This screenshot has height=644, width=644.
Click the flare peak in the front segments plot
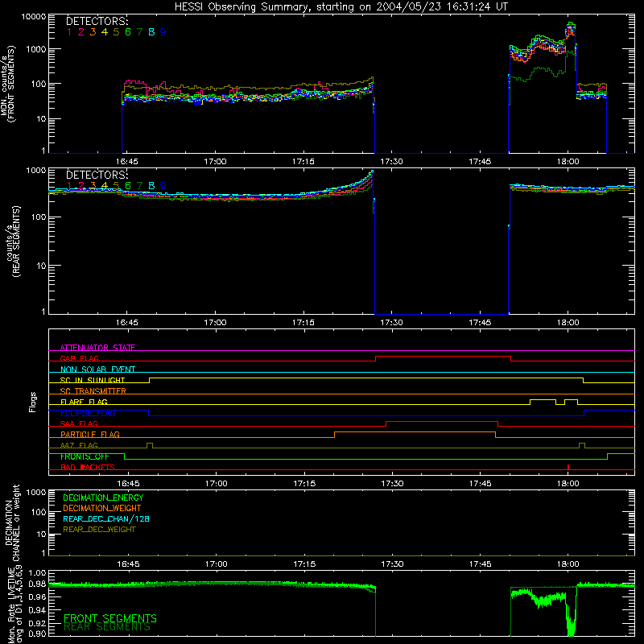pos(571,26)
